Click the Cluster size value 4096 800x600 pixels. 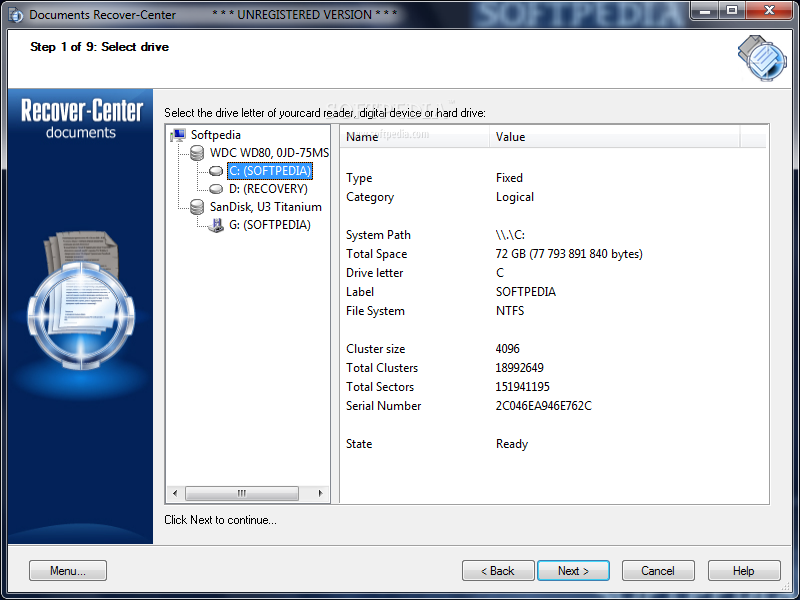click(x=508, y=349)
